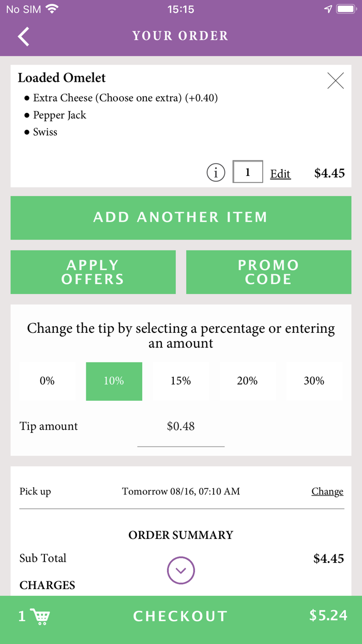The width and height of the screenshot is (362, 644).
Task: Tap the Wi-Fi status icon
Action: coord(52,9)
